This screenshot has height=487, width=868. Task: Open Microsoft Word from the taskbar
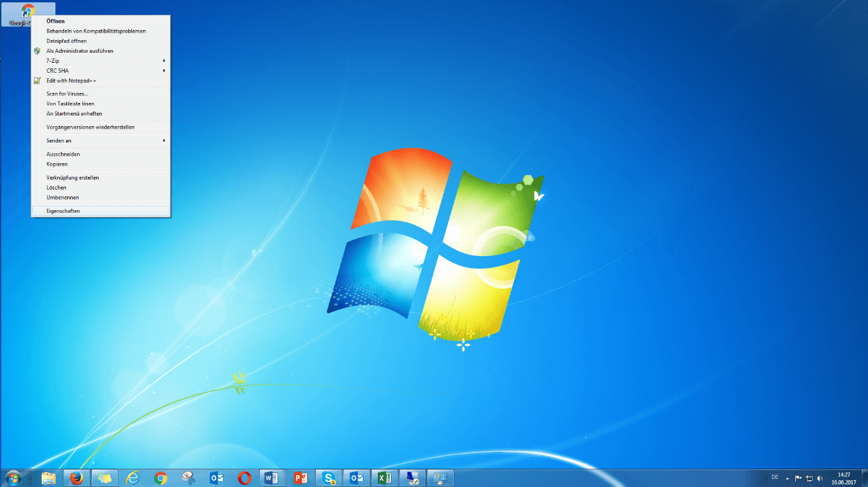click(272, 478)
